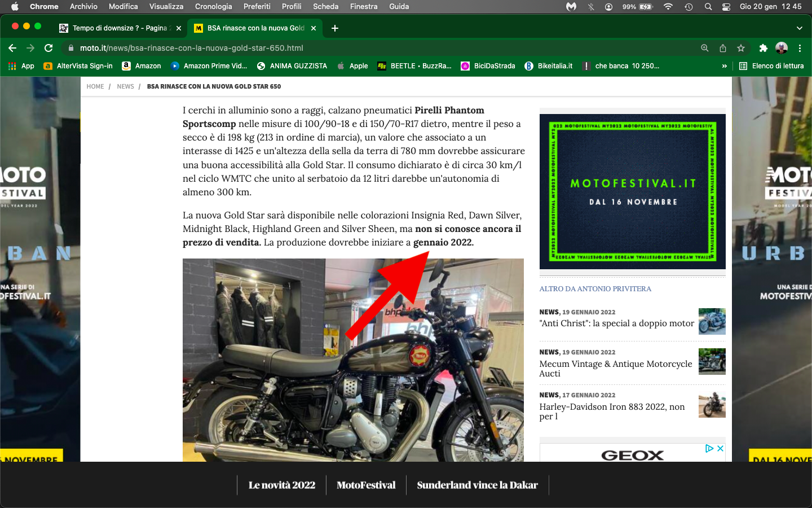This screenshot has height=508, width=812.
Task: Open the tab search dropdown arrow
Action: 799,28
